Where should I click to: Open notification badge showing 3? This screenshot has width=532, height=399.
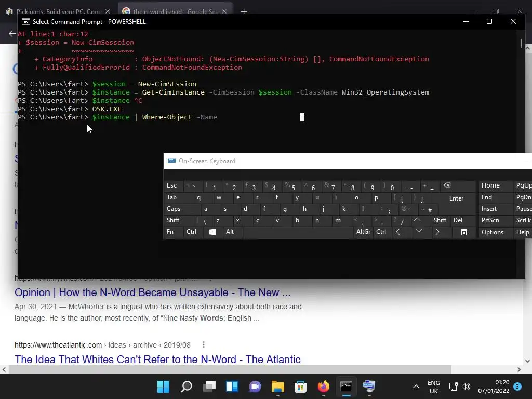(517, 387)
